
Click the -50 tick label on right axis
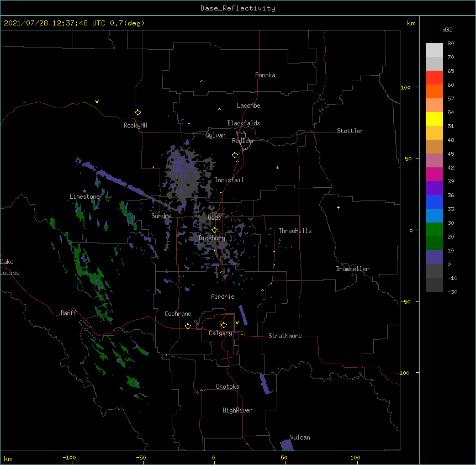[x=405, y=302]
